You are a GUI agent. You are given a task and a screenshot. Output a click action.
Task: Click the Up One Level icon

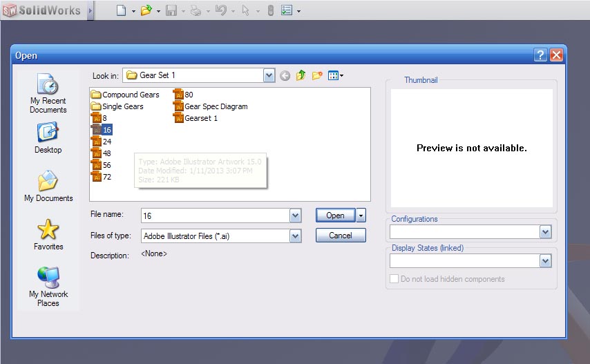pos(301,75)
